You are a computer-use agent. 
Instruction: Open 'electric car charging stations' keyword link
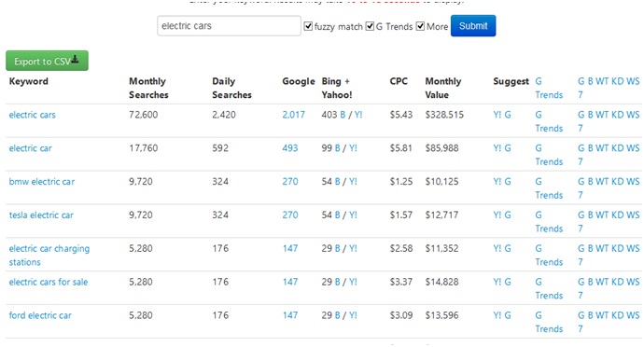click(49, 255)
